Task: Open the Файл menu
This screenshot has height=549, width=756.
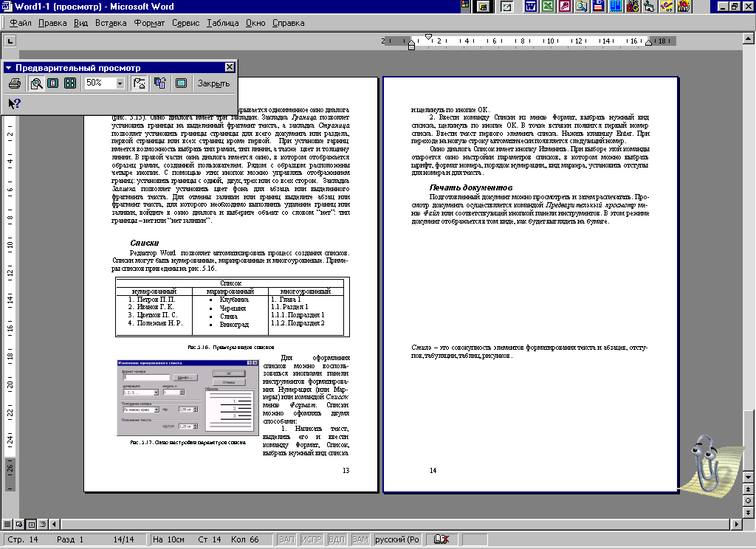Action: 20,23
